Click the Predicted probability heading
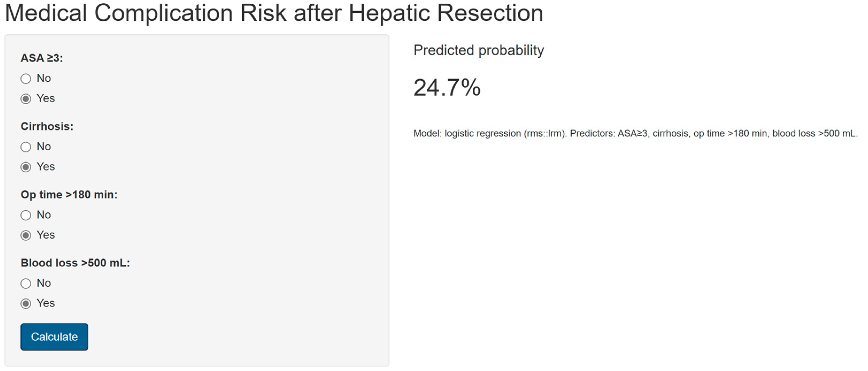868x371 pixels. click(x=478, y=50)
